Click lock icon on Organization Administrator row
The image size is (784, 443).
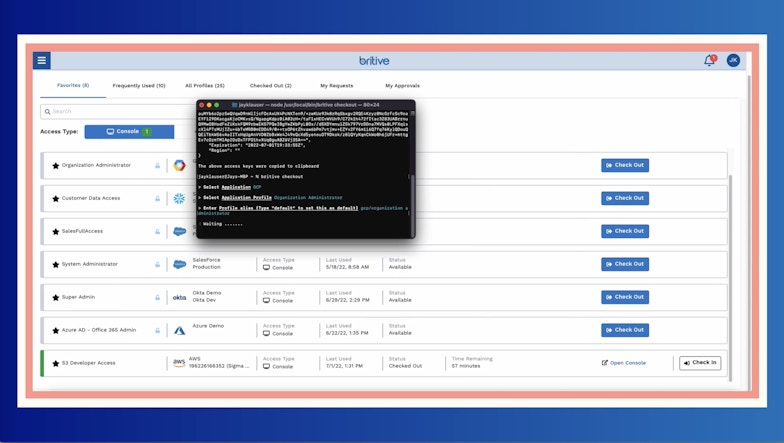(157, 166)
